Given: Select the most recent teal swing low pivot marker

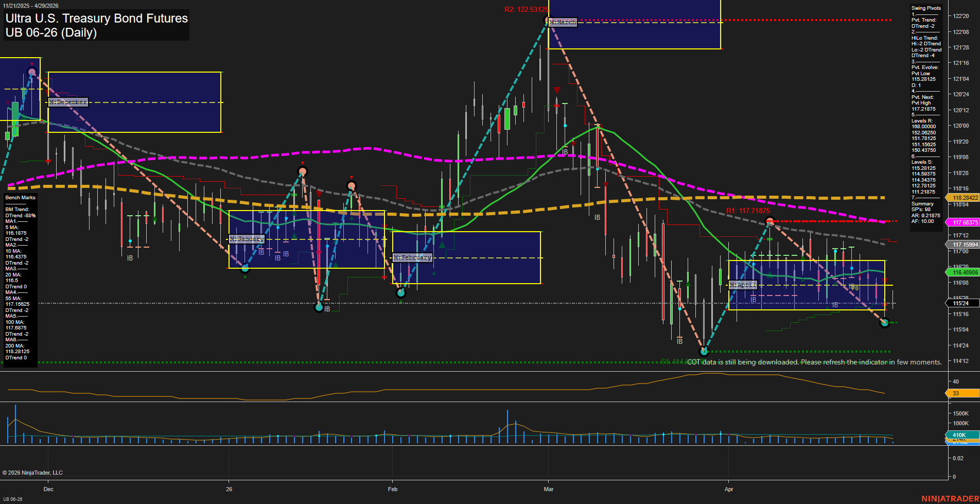Looking at the screenshot, I should click(884, 323).
